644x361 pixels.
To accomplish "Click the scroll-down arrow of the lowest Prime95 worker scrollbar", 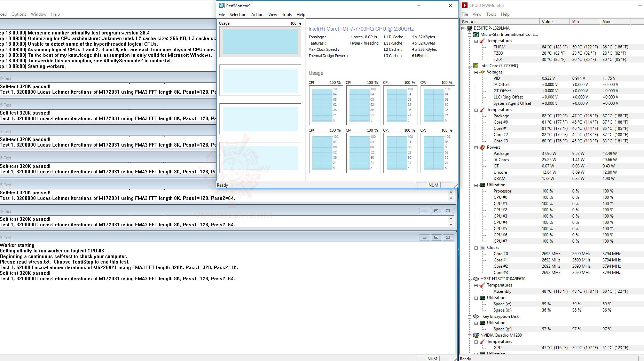I will [451, 225].
